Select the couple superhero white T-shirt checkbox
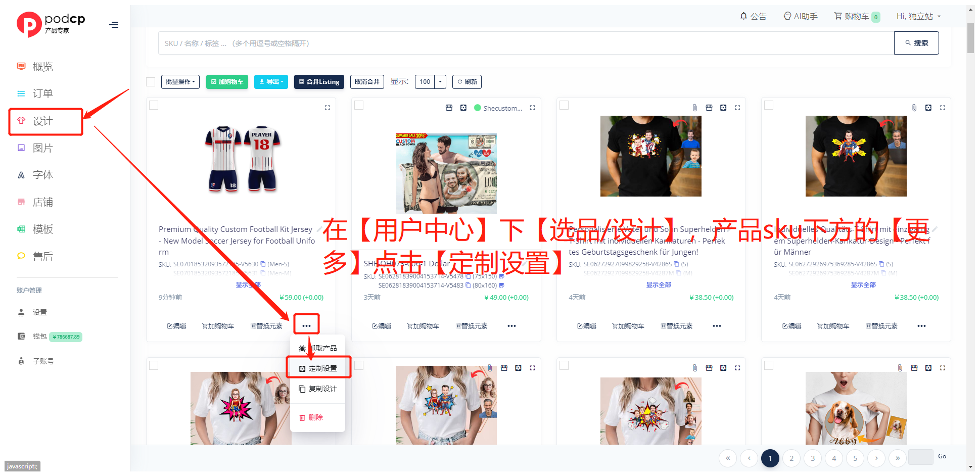The width and height of the screenshot is (980, 476). [x=359, y=365]
